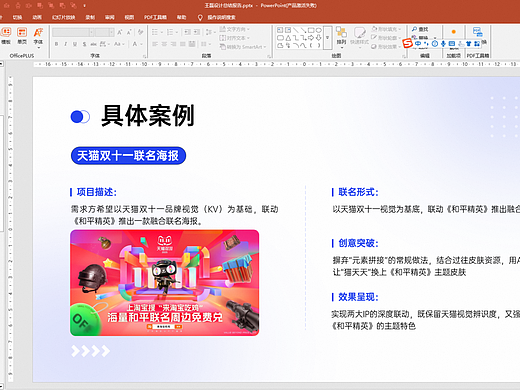Click the PDF tools ribbon icon
Image resolution: width=520 pixels, height=390 pixels.
tap(477, 32)
